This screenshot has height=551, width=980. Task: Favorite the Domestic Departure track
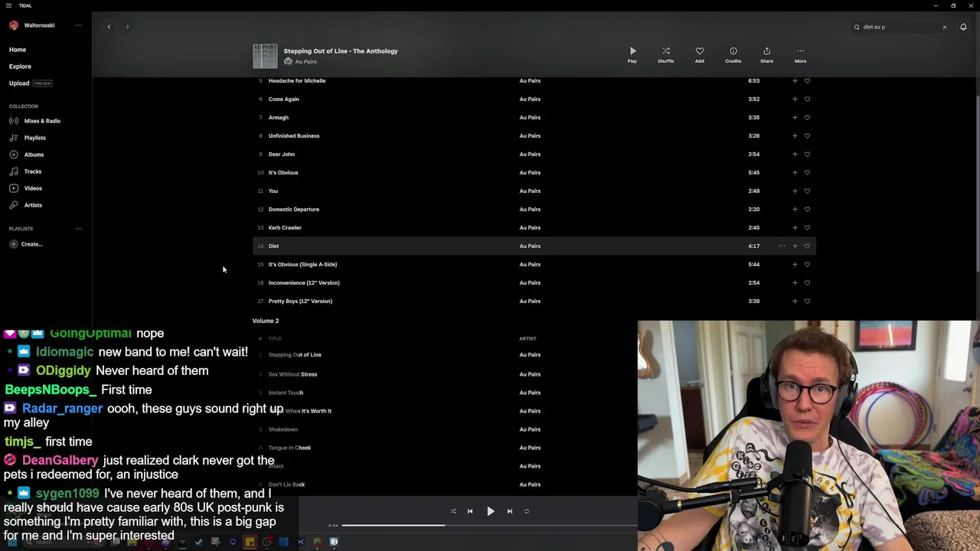pyautogui.click(x=807, y=209)
